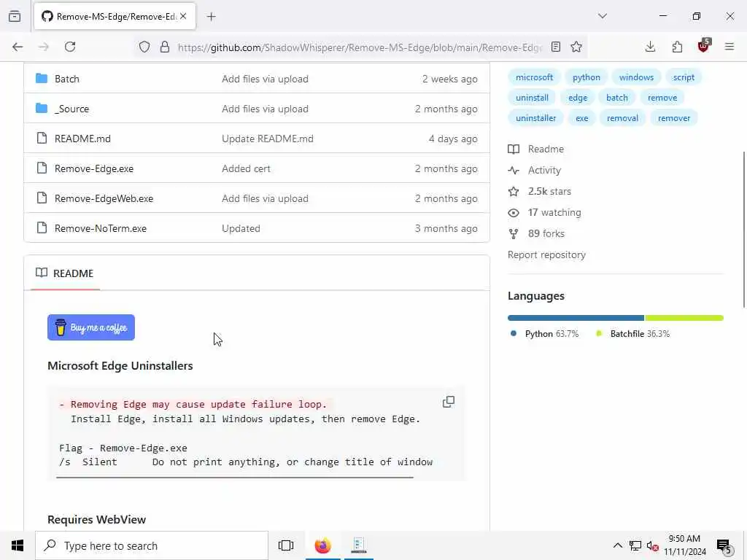
Task: Click the Report repository link
Action: click(546, 254)
